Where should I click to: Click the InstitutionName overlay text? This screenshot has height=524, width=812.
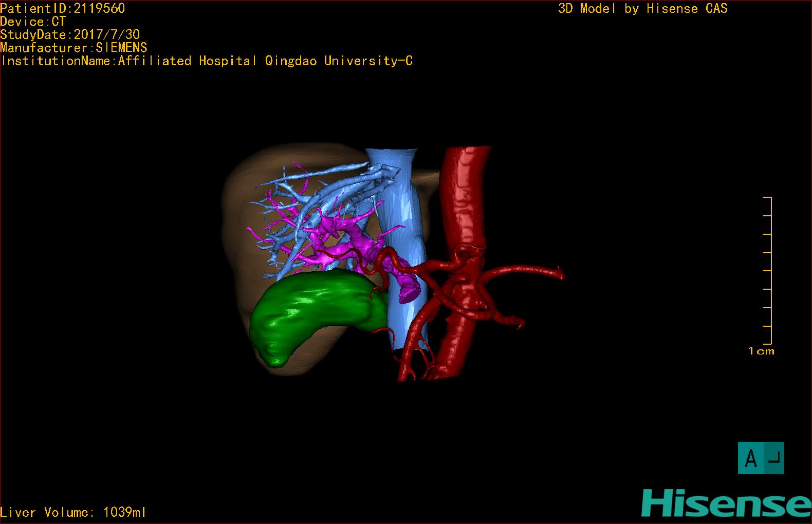click(x=207, y=61)
